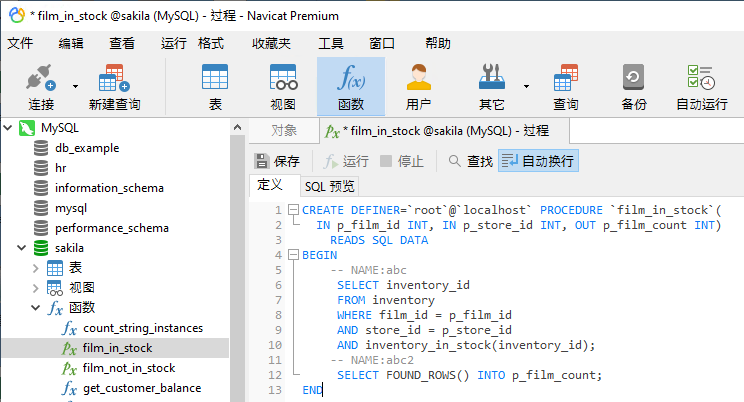744x402 pixels.
Task: Open the 文件 menu
Action: (20, 44)
